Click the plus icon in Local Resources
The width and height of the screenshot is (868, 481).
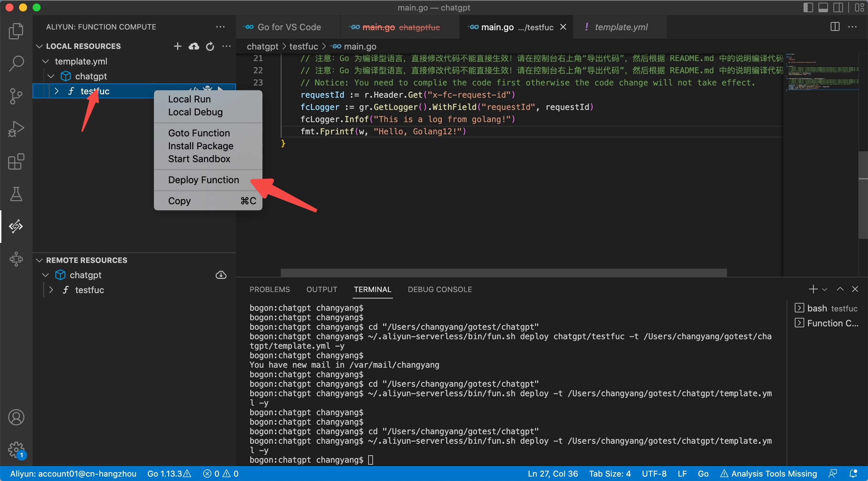(177, 46)
